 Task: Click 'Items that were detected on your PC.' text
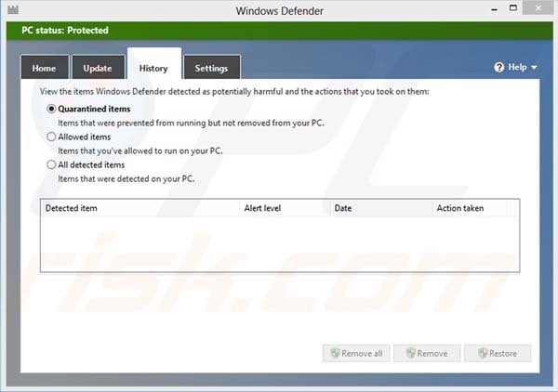click(x=126, y=178)
